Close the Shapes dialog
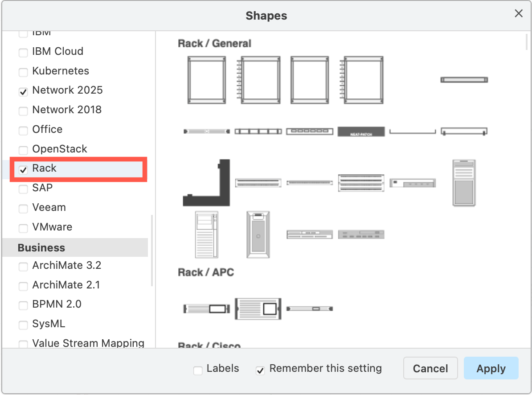Viewport: 532px width, 395px height. pyautogui.click(x=518, y=13)
